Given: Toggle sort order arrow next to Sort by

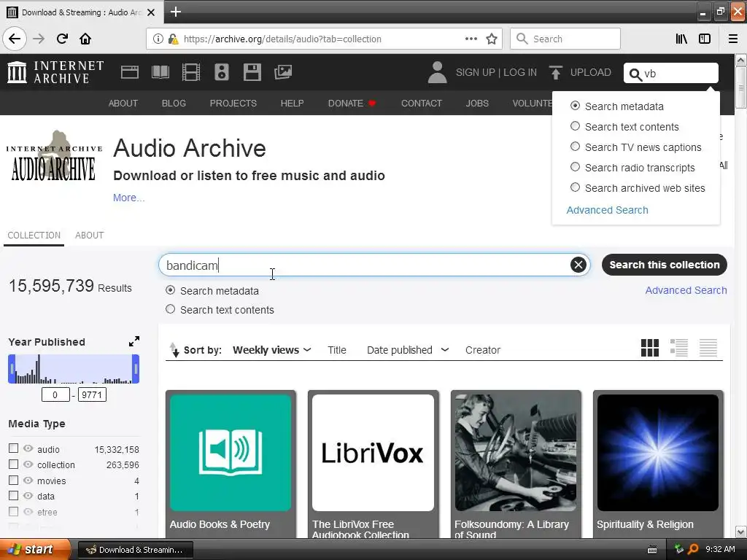Looking at the screenshot, I should [x=175, y=350].
